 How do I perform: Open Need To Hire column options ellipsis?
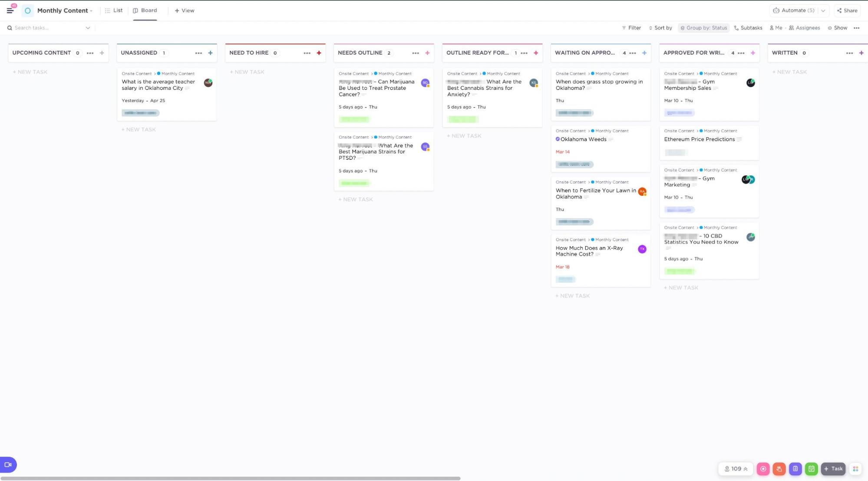pos(307,53)
